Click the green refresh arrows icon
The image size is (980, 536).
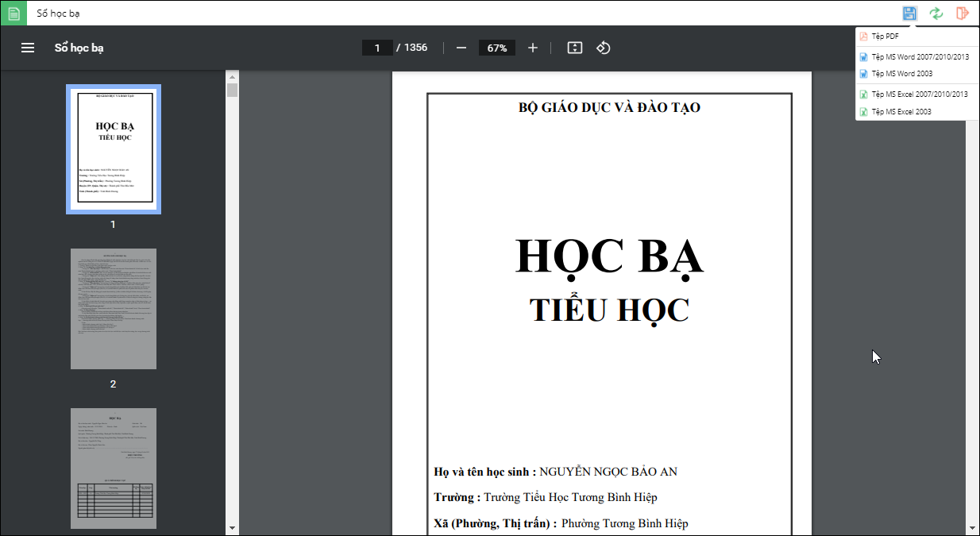936,13
